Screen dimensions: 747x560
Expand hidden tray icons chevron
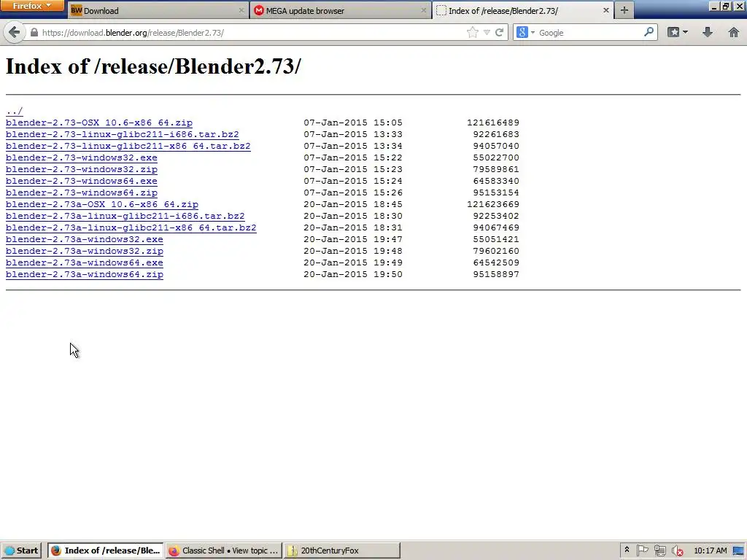[627, 550]
